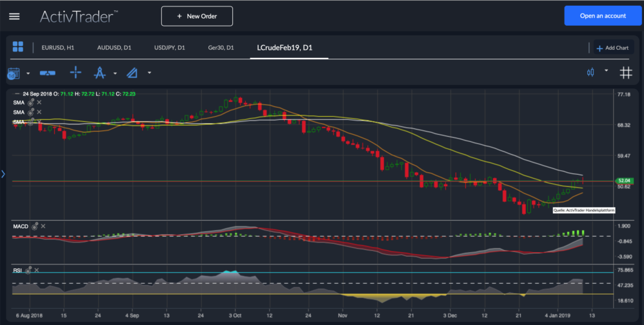The width and height of the screenshot is (644, 325).
Task: Click the 75.865 RSI axis value
Action: click(x=625, y=270)
